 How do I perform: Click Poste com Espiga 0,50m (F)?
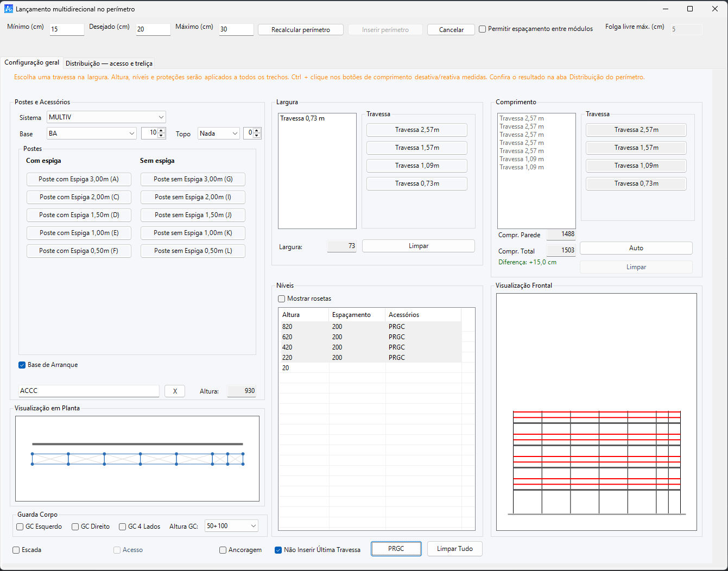pos(79,251)
